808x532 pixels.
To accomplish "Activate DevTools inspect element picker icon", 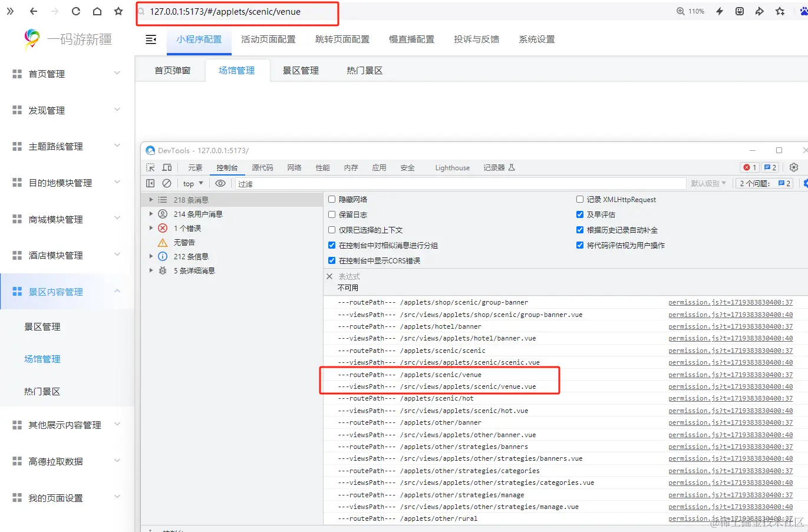I will (150, 167).
